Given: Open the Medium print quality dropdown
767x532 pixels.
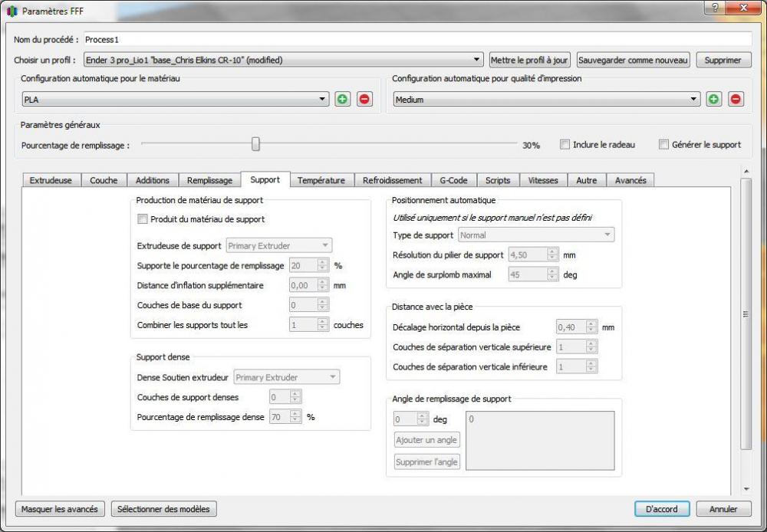Looking at the screenshot, I should pos(547,99).
